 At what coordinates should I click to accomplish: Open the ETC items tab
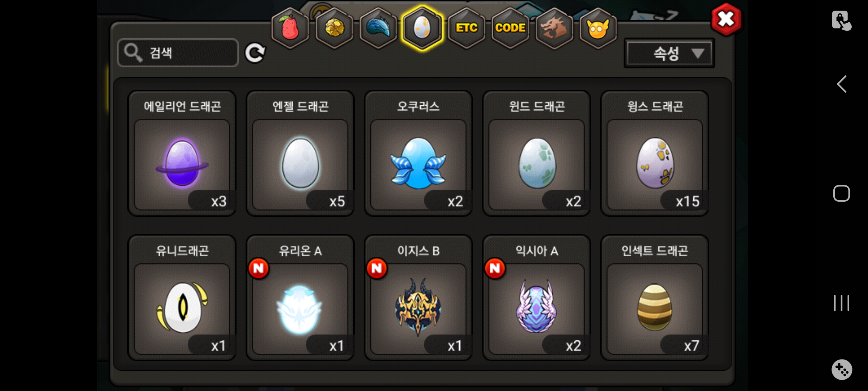(x=467, y=28)
